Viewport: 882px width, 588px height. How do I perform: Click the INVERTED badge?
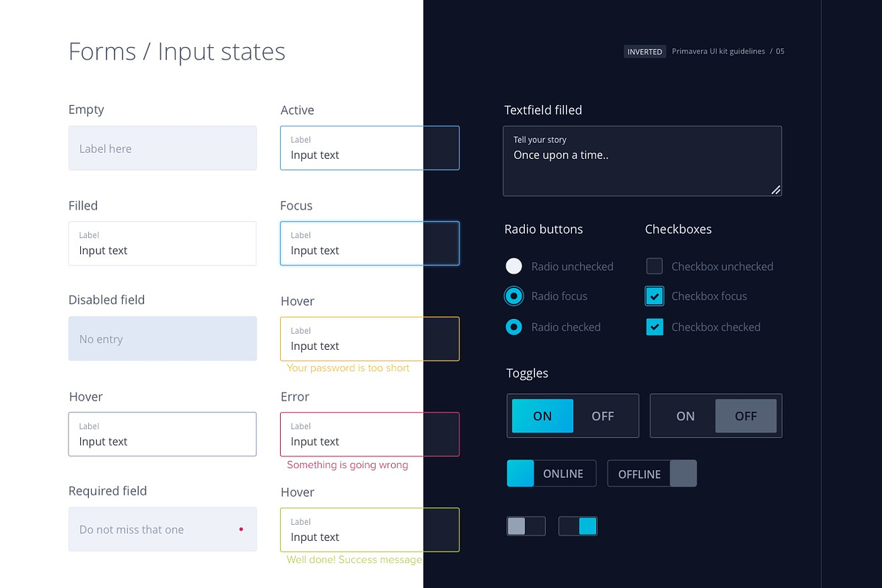[x=645, y=51]
